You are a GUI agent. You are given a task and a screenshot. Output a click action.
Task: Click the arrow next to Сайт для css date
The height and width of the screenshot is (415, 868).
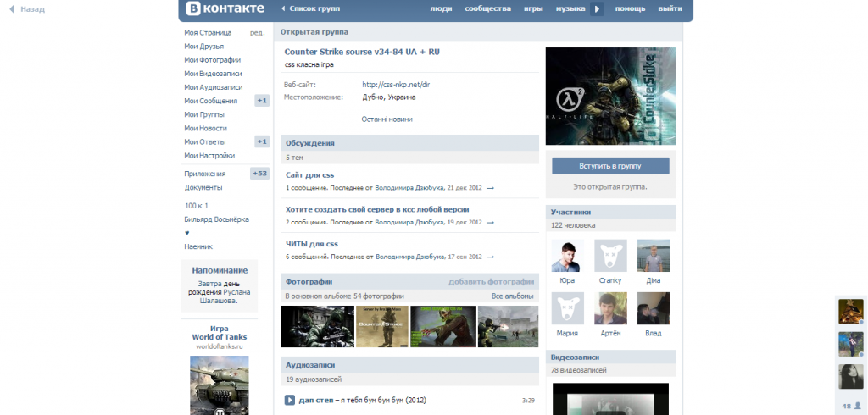click(x=490, y=188)
